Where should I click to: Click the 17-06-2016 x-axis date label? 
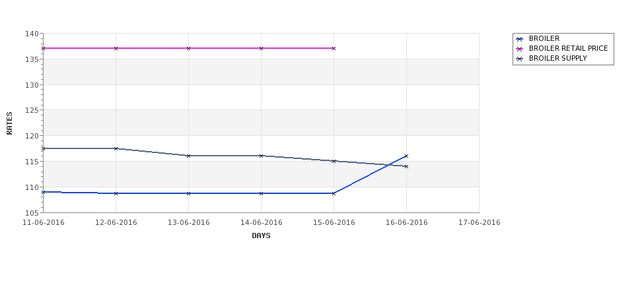(x=480, y=223)
